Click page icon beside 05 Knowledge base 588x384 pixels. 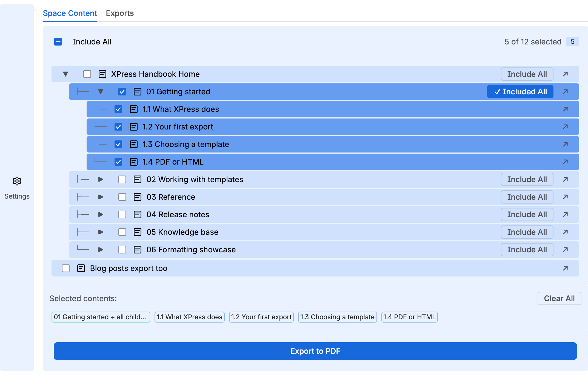pyautogui.click(x=138, y=232)
